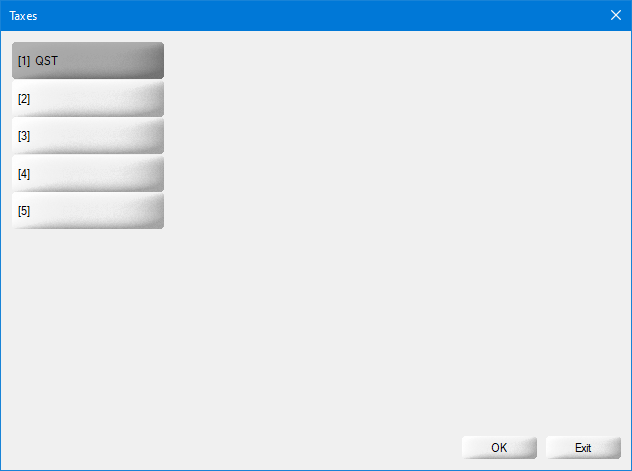Accept the tax settings via OK

(x=499, y=448)
